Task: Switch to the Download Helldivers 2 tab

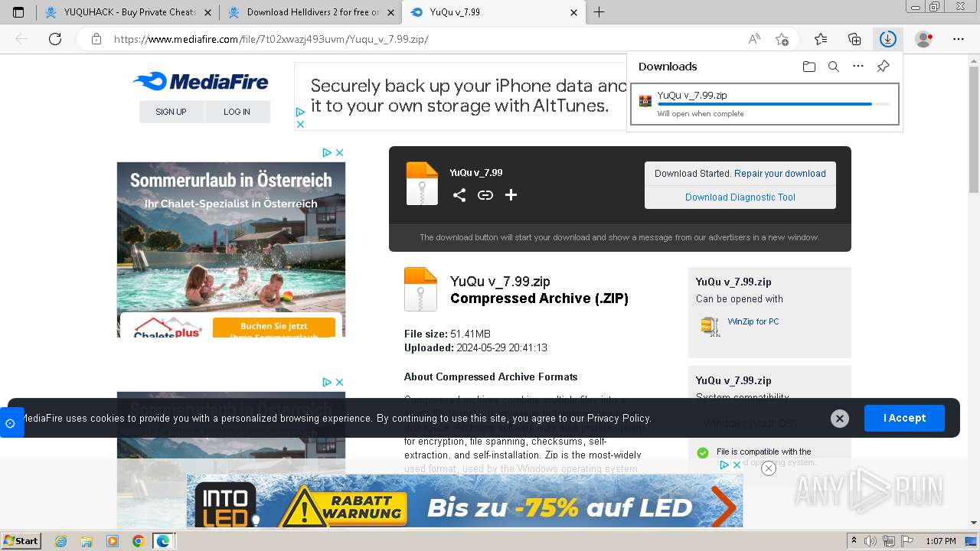Action: click(311, 12)
